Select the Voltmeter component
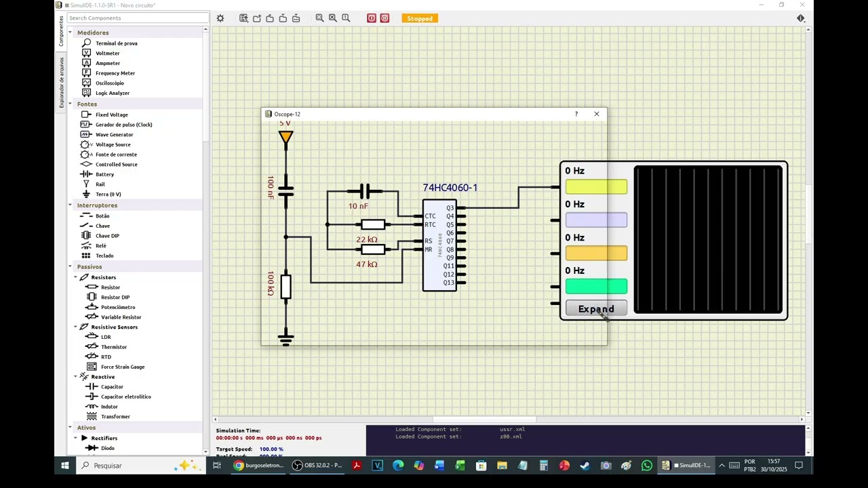This screenshot has width=868, height=488. pos(107,53)
